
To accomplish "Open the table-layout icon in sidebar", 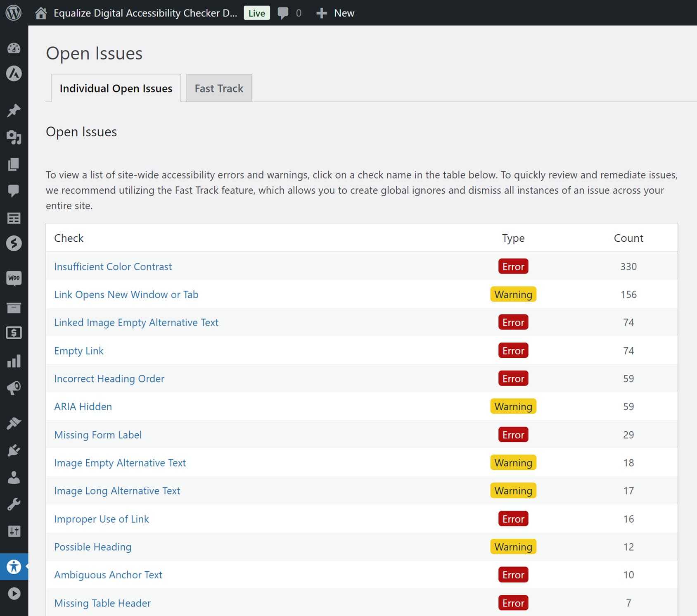I will (14, 218).
